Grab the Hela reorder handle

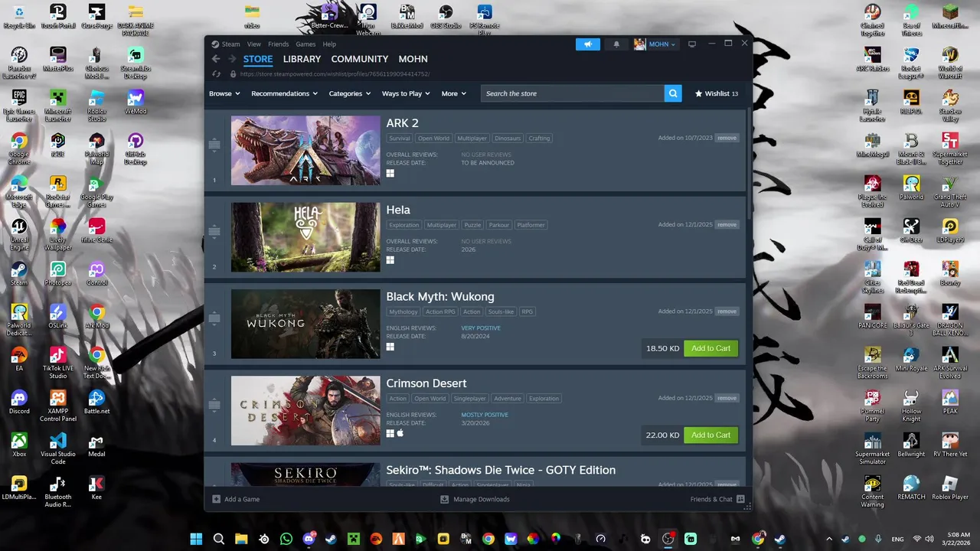[214, 231]
